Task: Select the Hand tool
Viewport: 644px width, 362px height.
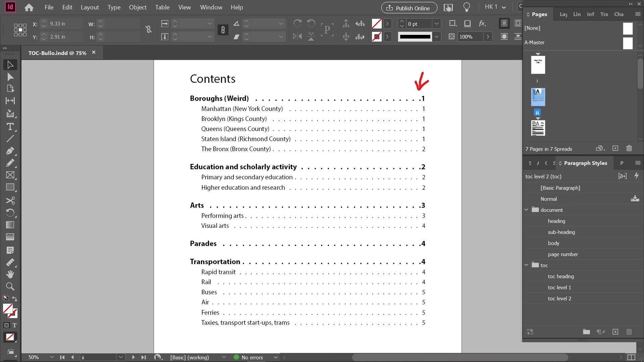Action: click(x=10, y=274)
